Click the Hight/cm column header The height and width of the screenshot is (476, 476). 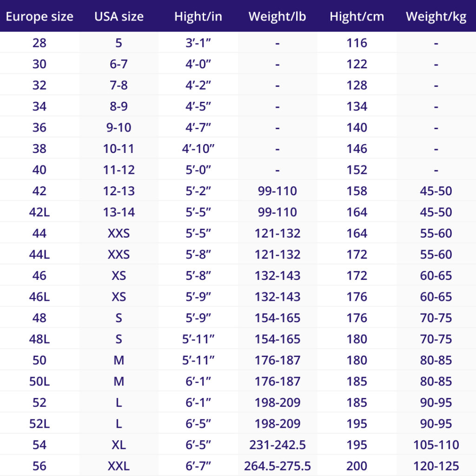[x=357, y=16]
